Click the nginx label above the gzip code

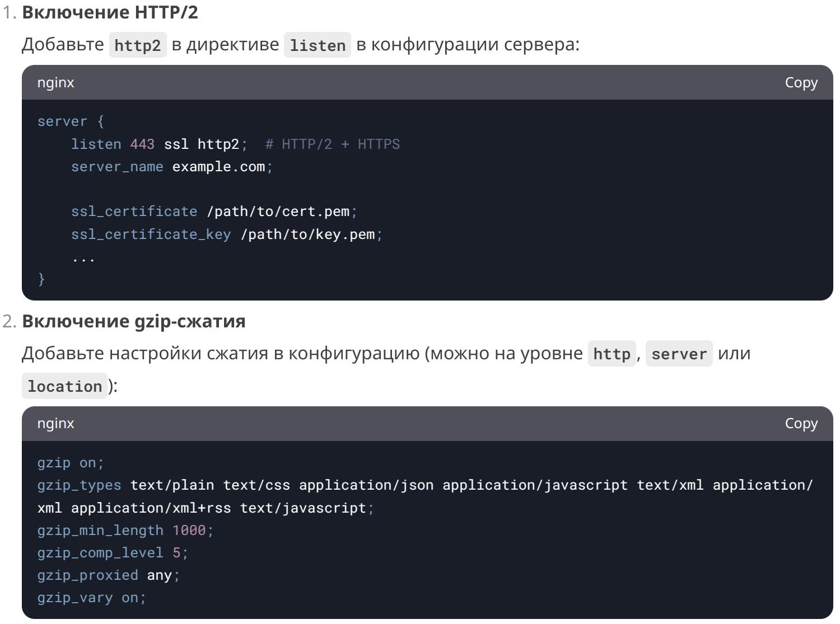(x=55, y=424)
